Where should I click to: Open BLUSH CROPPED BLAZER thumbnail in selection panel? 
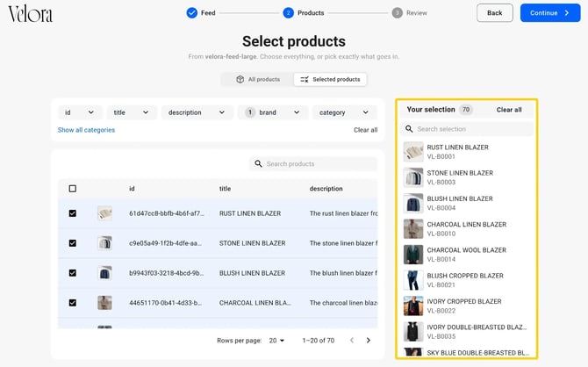tap(413, 280)
